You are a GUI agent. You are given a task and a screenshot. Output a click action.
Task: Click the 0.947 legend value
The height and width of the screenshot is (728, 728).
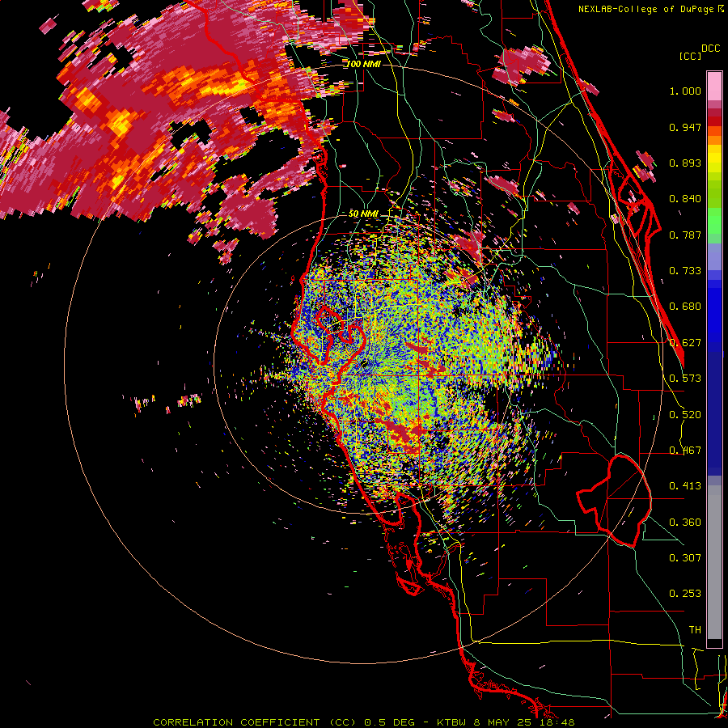click(x=685, y=127)
